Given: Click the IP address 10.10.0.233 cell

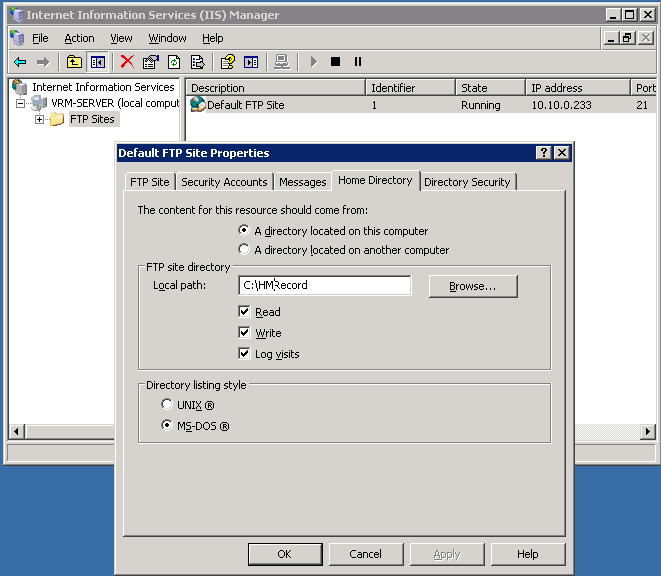Looking at the screenshot, I should click(x=562, y=105).
